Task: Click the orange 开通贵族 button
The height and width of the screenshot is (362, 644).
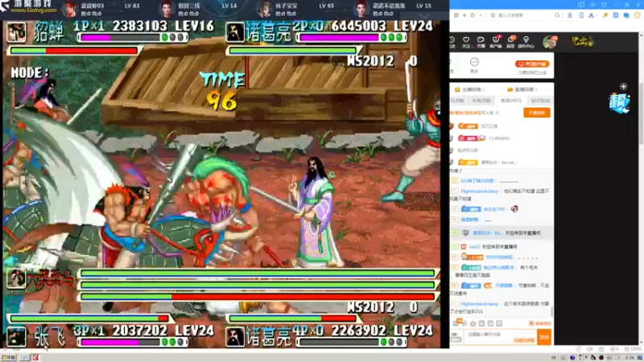Action: coord(537,113)
